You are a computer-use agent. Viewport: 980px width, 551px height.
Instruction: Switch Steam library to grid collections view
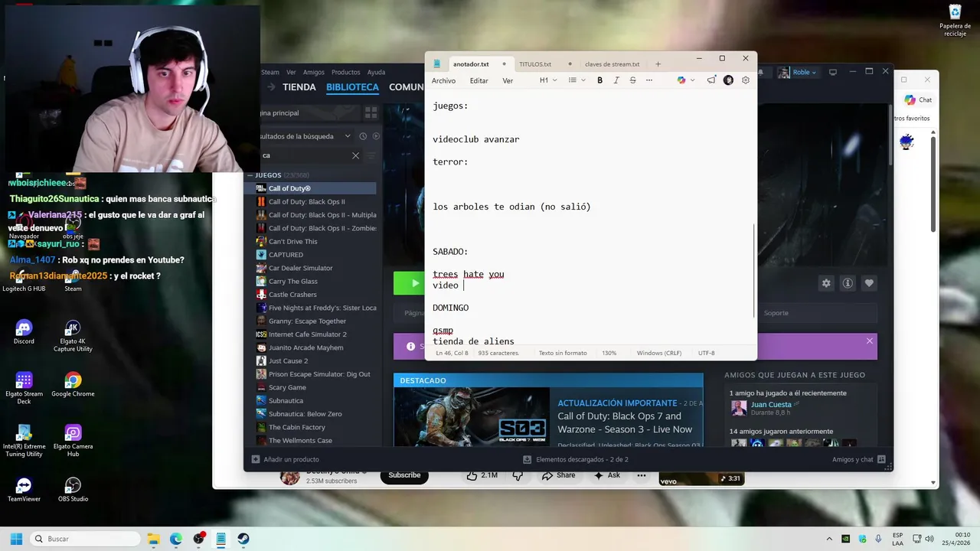pyautogui.click(x=371, y=112)
